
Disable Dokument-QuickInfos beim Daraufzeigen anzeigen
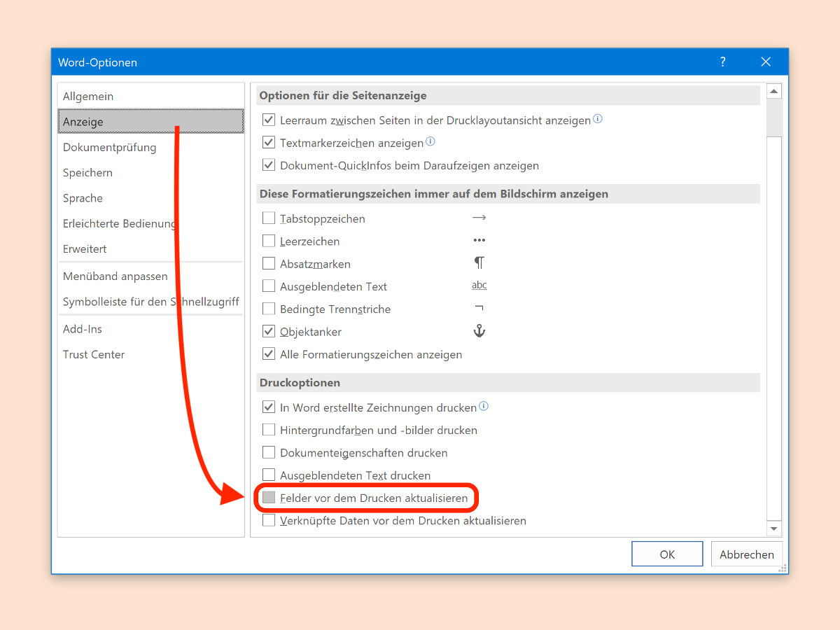click(269, 166)
